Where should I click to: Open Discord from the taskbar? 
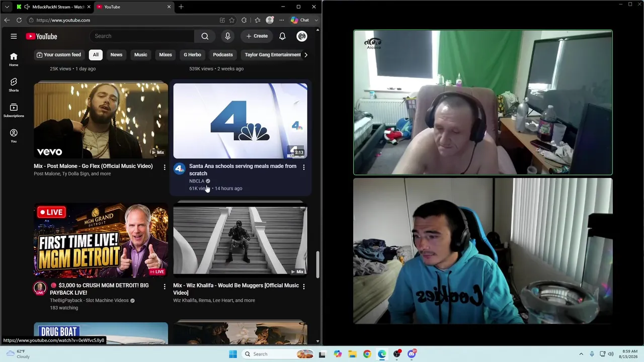pyautogui.click(x=412, y=354)
